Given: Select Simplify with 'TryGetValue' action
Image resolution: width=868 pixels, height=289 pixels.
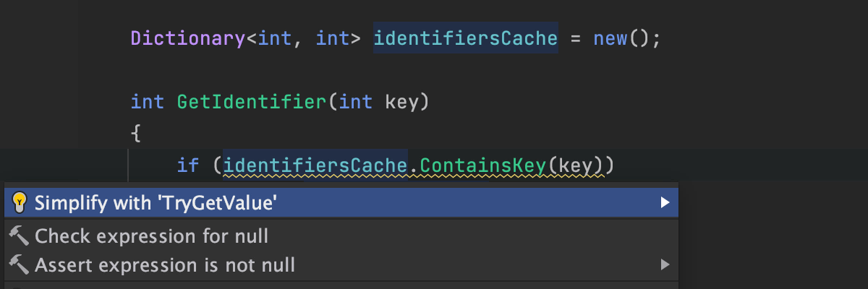Looking at the screenshot, I should [x=156, y=203].
